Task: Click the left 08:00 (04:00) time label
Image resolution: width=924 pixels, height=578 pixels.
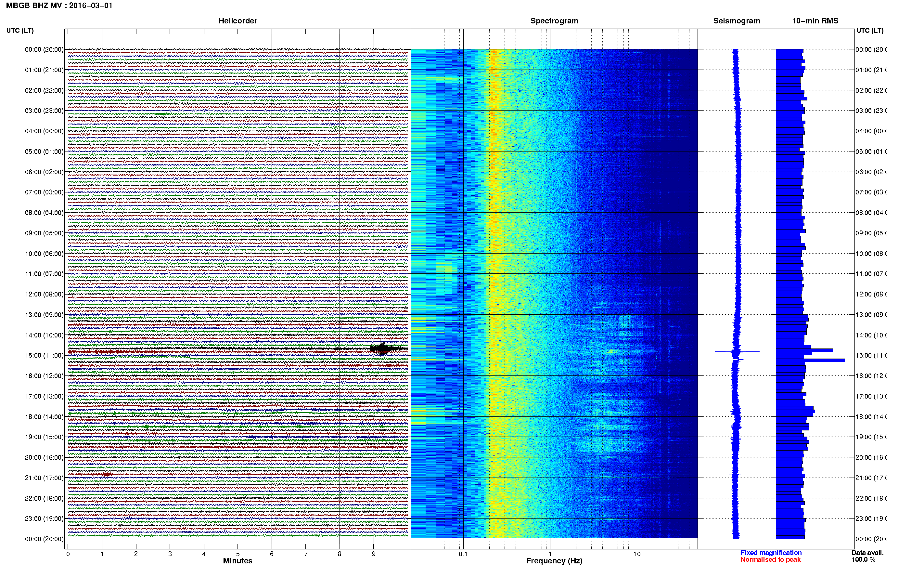Action: pos(44,213)
